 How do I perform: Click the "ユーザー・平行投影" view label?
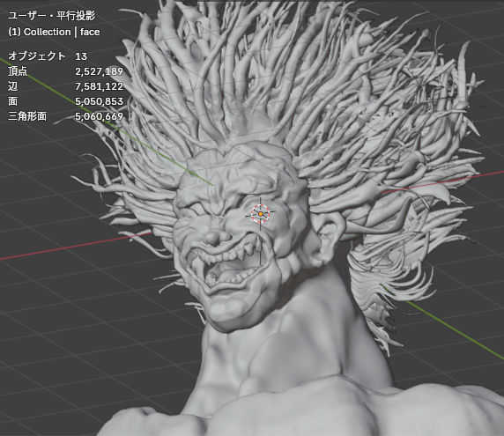point(51,16)
